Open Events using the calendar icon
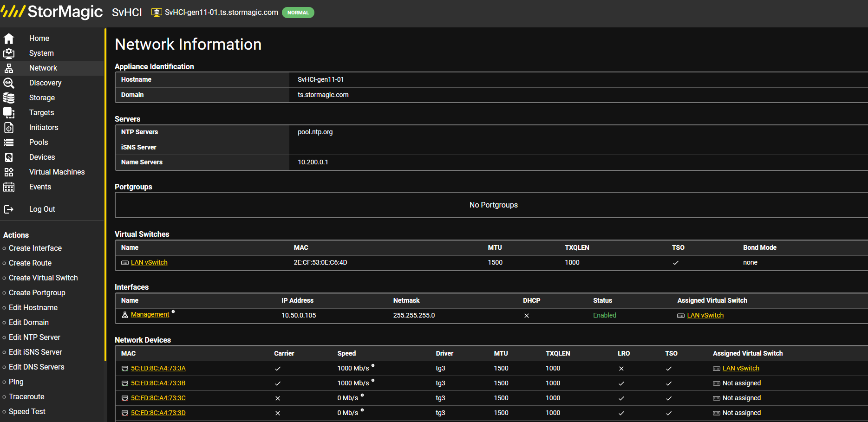Screen dimensions: 868x422 pyautogui.click(x=9, y=187)
